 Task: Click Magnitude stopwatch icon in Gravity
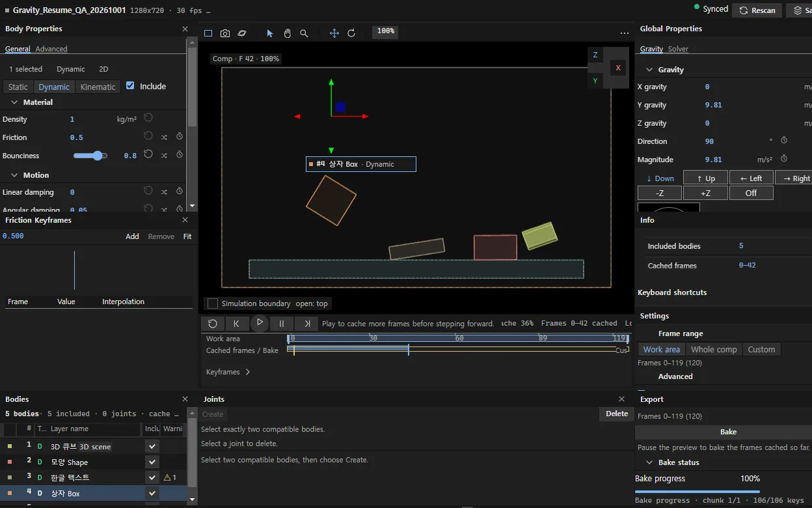tap(784, 158)
